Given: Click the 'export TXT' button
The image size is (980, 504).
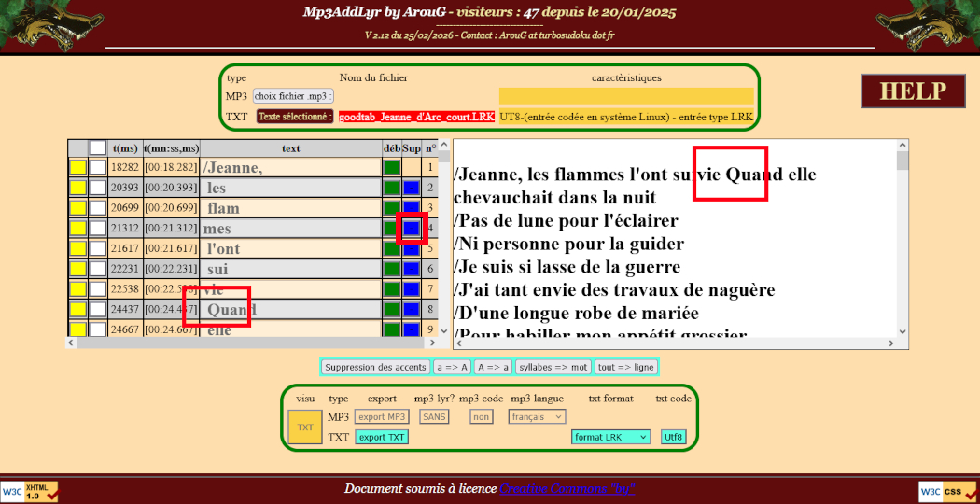Looking at the screenshot, I should (x=382, y=437).
